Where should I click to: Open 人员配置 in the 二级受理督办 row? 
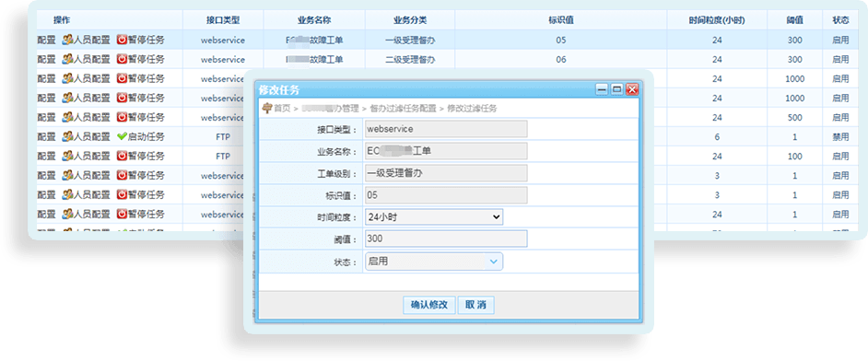(86, 59)
